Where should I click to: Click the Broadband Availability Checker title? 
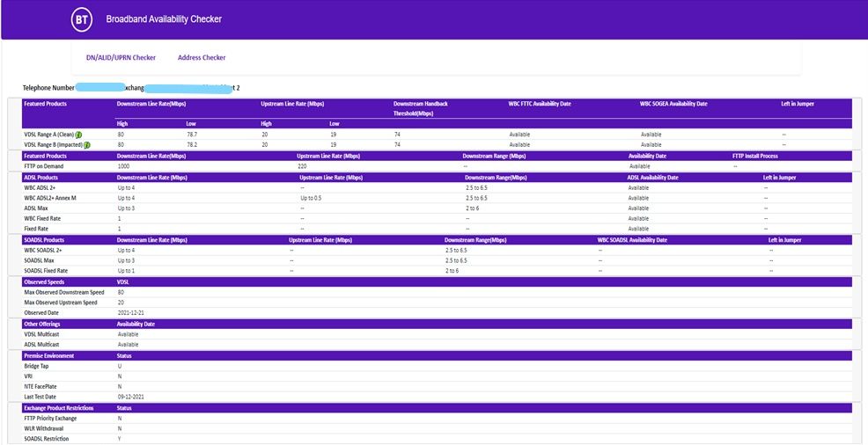point(164,18)
